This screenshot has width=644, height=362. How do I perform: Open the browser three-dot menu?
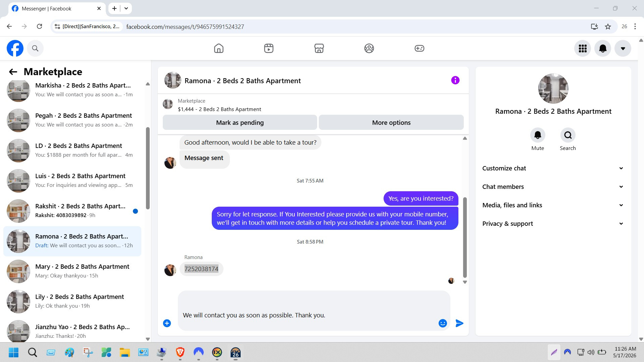[635, 27]
